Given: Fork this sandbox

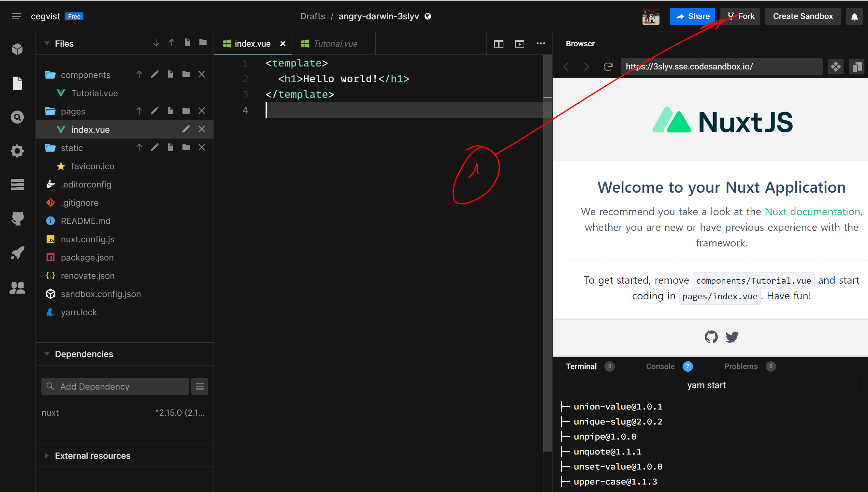Looking at the screenshot, I should [740, 16].
